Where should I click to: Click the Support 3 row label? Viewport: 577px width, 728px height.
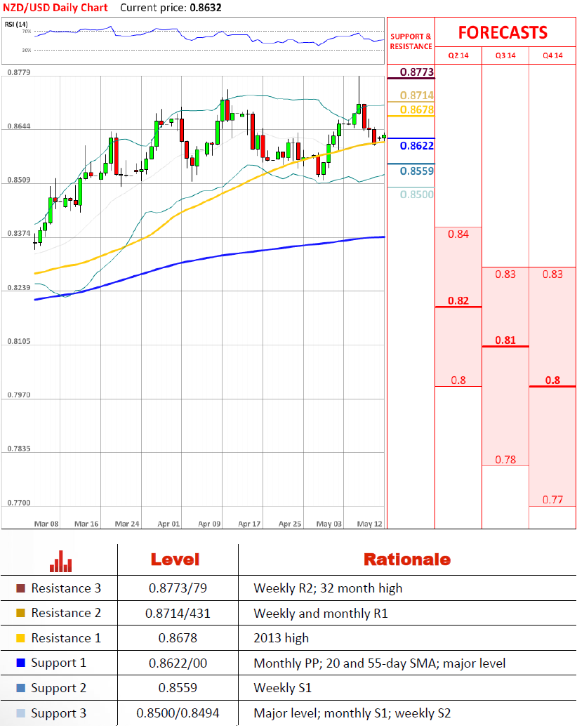pyautogui.click(x=58, y=713)
